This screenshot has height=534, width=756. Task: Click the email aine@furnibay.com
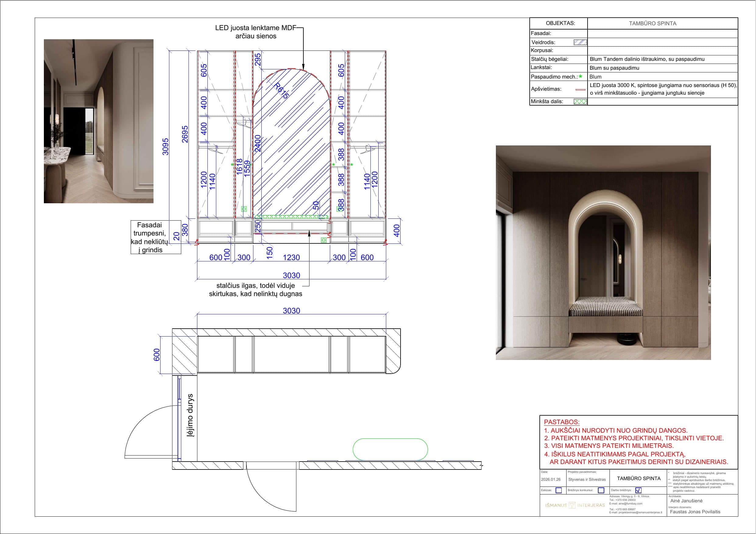click(x=631, y=503)
